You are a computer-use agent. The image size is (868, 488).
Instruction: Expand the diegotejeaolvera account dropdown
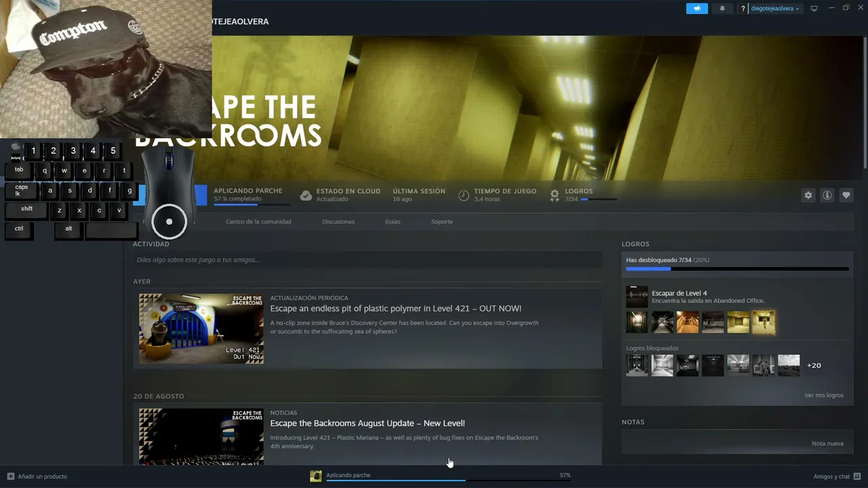(x=775, y=9)
